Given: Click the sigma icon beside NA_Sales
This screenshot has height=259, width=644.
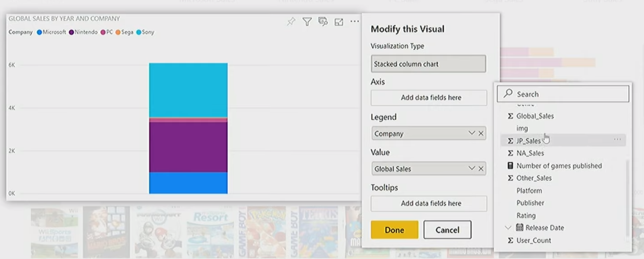Looking at the screenshot, I should [510, 153].
